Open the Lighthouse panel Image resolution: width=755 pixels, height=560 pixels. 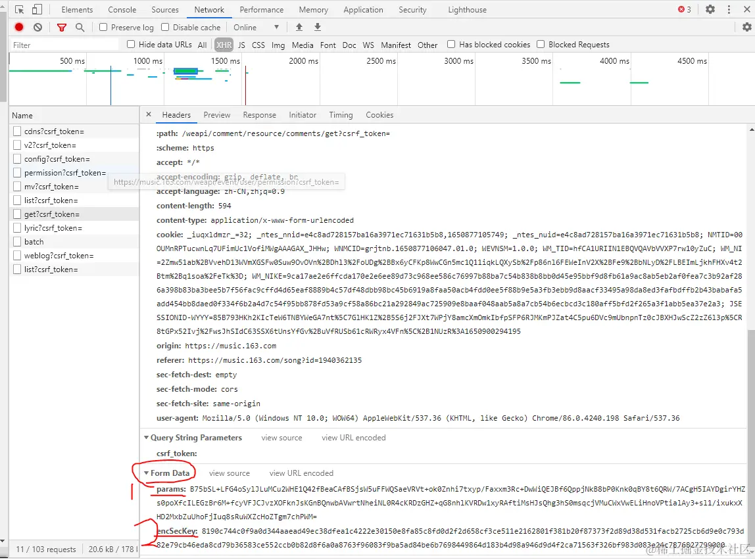[x=467, y=10]
